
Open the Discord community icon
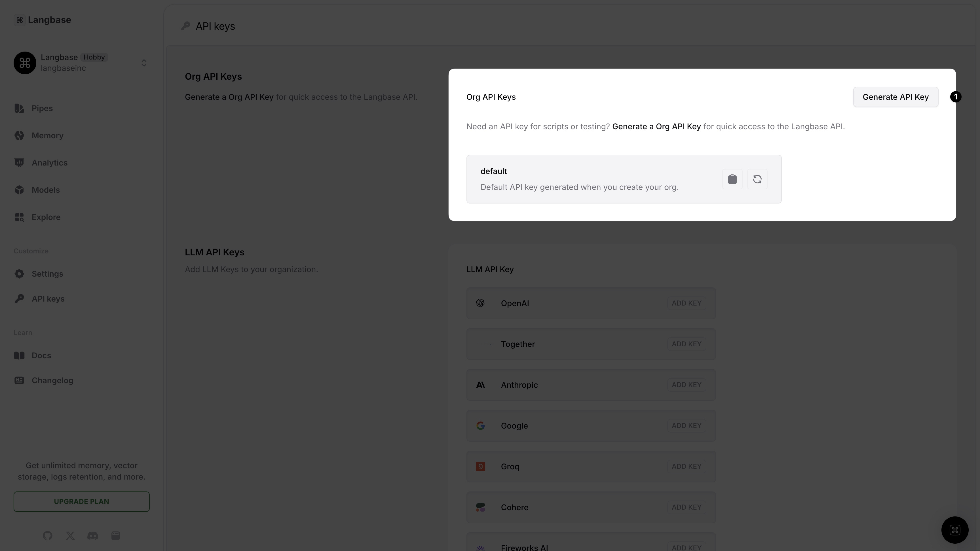93,536
